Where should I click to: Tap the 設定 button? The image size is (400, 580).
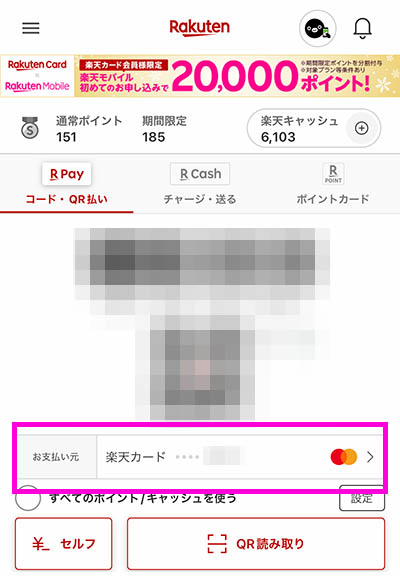(362, 498)
